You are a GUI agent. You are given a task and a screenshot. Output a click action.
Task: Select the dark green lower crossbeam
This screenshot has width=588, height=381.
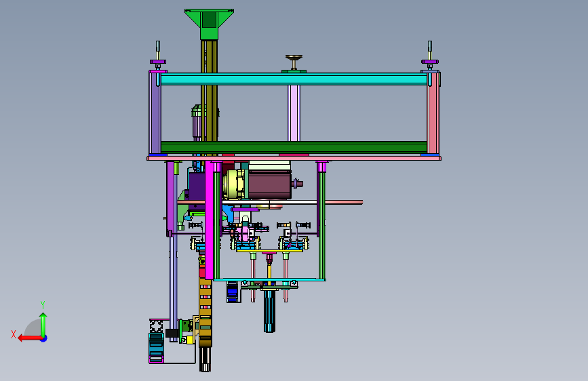(x=294, y=146)
